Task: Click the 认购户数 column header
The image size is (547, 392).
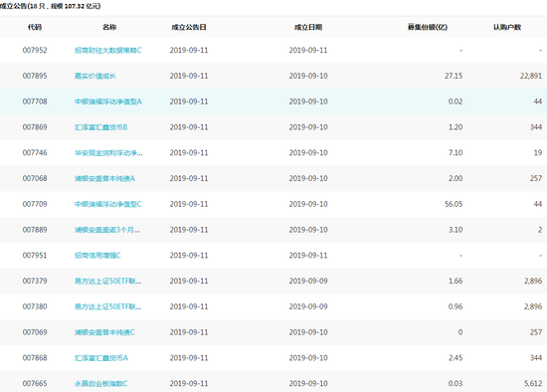Action: click(507, 27)
